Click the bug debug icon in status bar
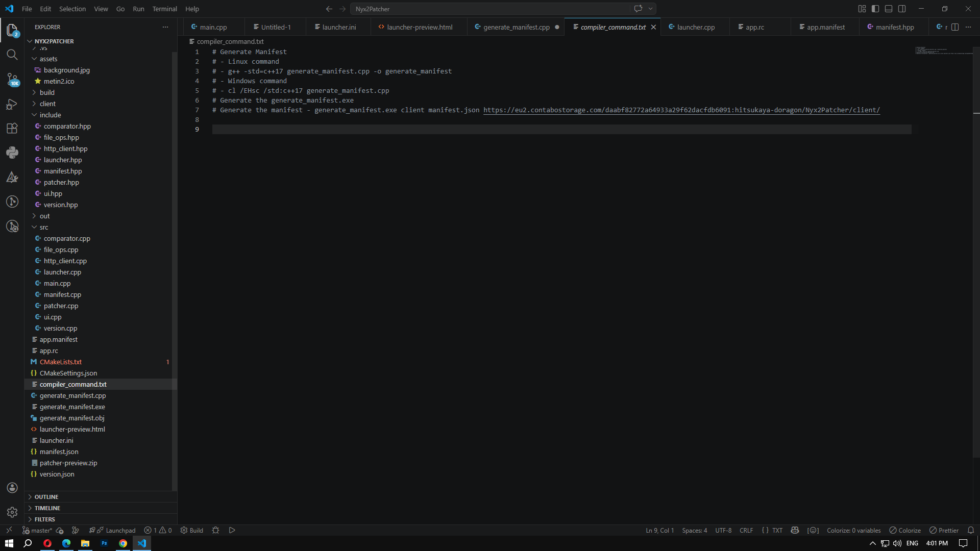This screenshot has width=980, height=551. tap(215, 530)
